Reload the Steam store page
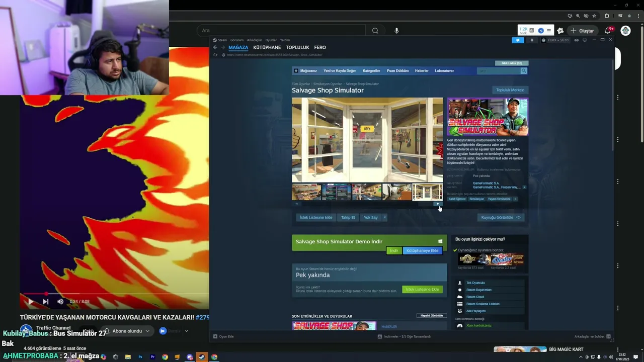The image size is (644, 362). 215,54
